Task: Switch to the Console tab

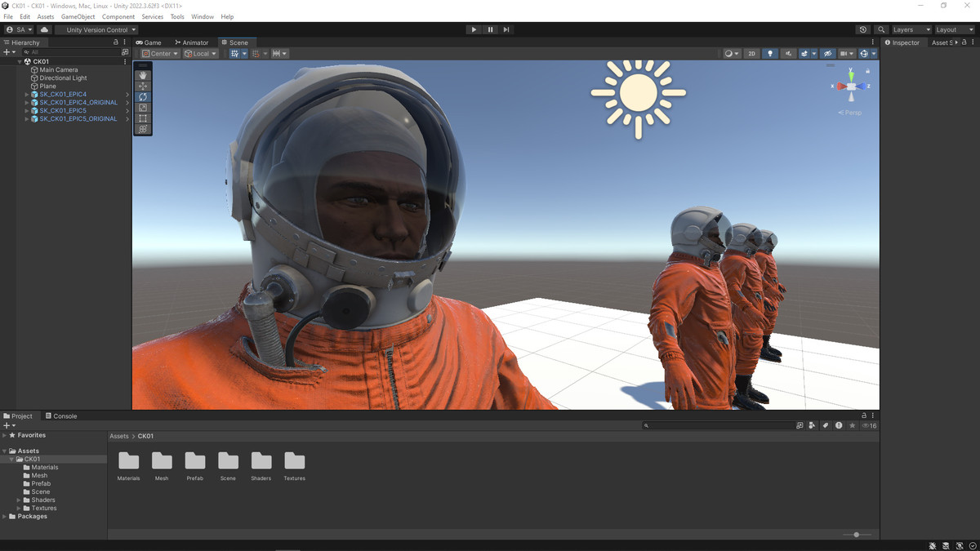Action: 61,415
